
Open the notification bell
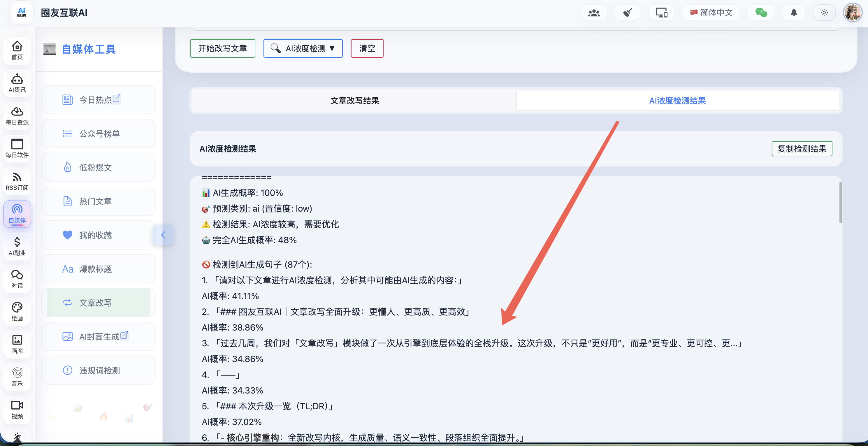pos(794,13)
